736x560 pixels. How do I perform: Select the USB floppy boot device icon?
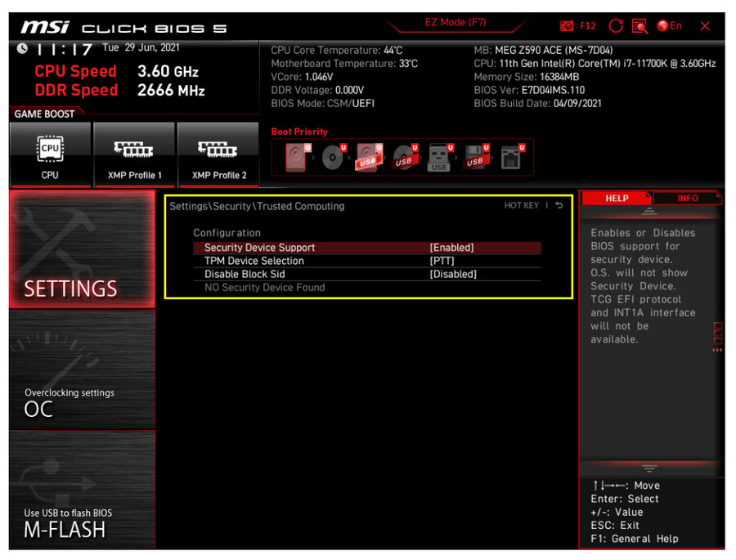pos(477,157)
